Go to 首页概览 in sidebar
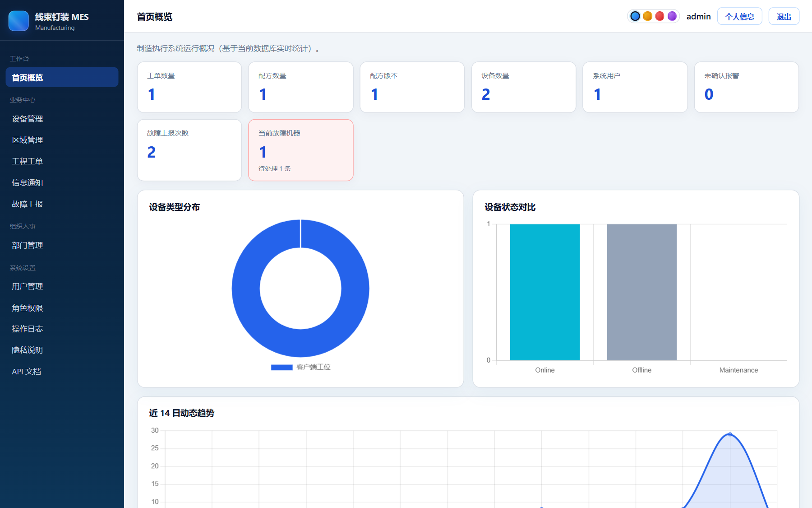The height and width of the screenshot is (508, 812). click(62, 77)
